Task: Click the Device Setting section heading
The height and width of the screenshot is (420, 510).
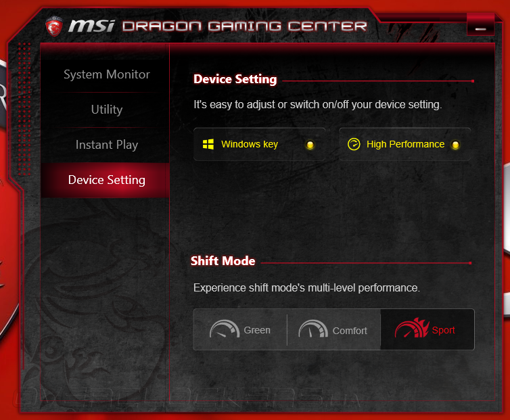Action: 235,79
